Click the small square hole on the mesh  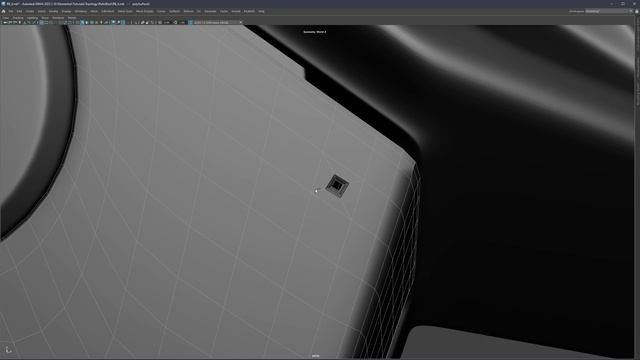tap(337, 186)
